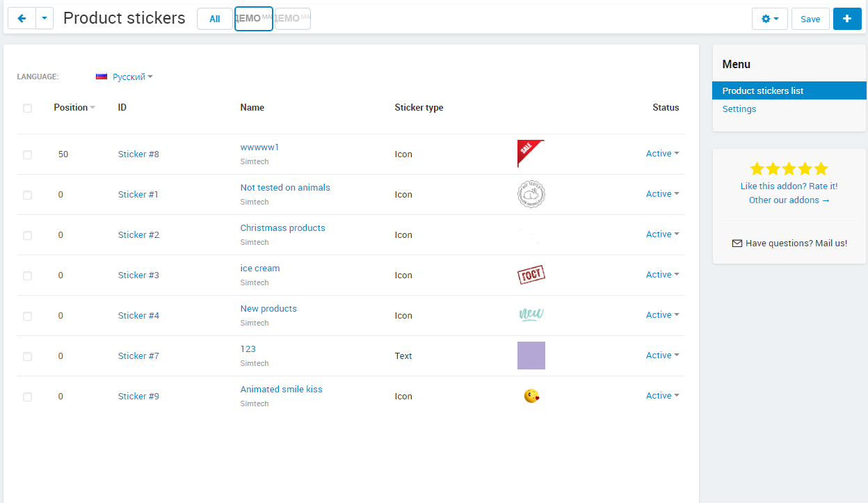
Task: Click the red SALE sticker icon
Action: click(530, 153)
